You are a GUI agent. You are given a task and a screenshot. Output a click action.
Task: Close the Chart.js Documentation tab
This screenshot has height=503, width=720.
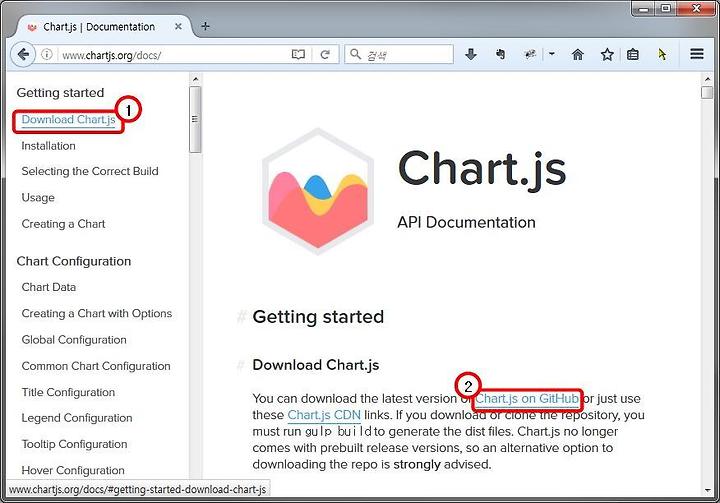[x=178, y=27]
